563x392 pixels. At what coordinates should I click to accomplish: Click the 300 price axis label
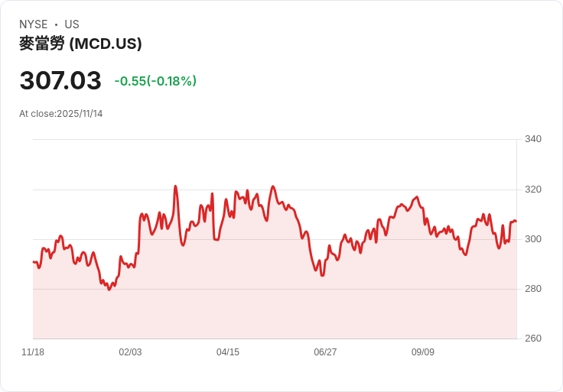click(x=533, y=239)
